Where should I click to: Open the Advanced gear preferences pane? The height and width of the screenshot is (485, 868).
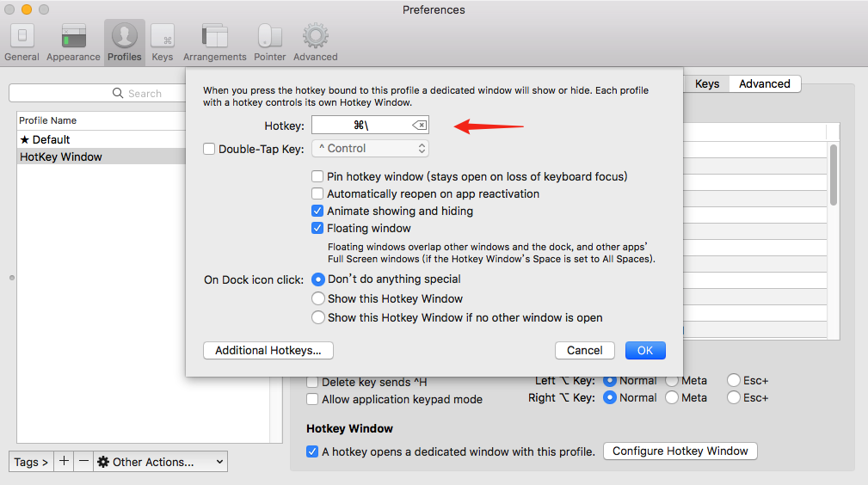(x=316, y=43)
